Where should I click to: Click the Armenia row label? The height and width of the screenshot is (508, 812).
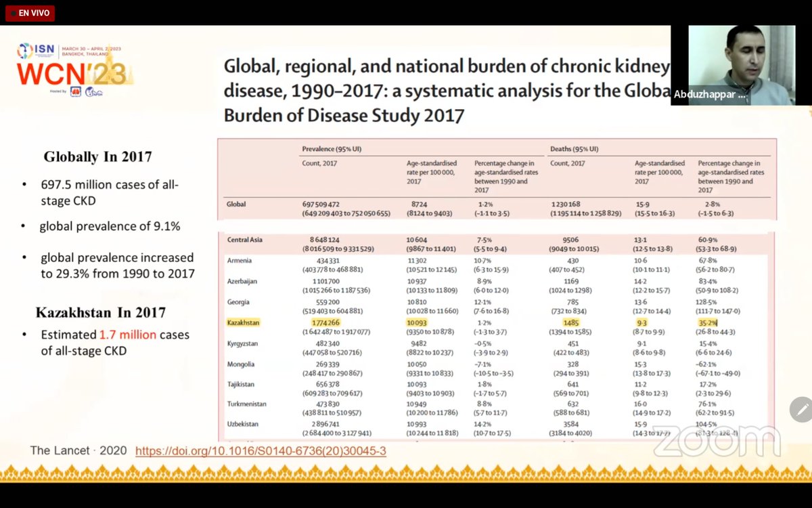pos(240,260)
